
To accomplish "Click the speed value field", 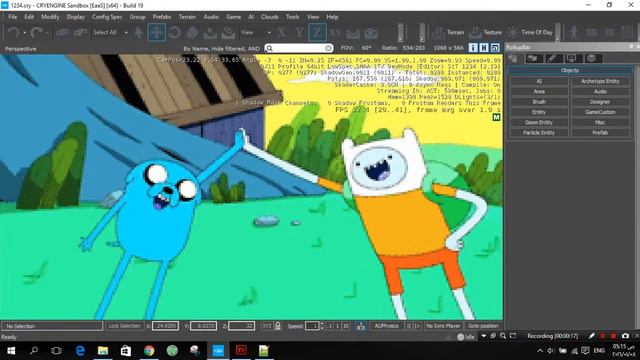I will [311, 326].
